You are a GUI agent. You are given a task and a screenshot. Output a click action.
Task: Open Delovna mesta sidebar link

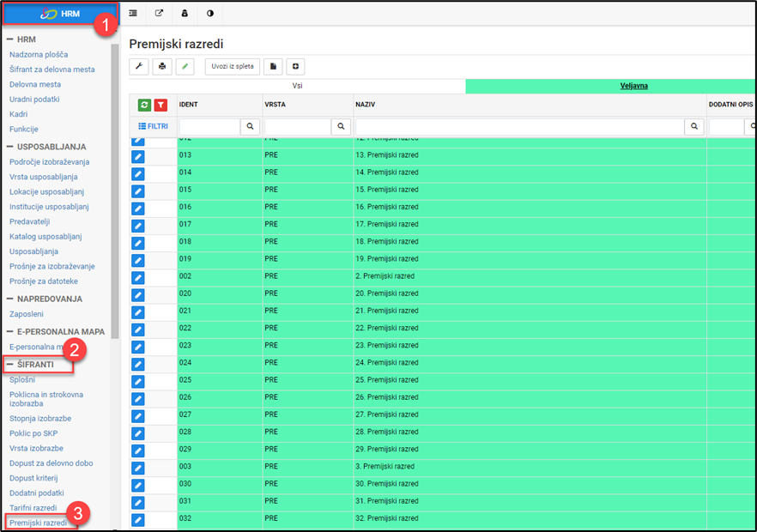click(35, 84)
